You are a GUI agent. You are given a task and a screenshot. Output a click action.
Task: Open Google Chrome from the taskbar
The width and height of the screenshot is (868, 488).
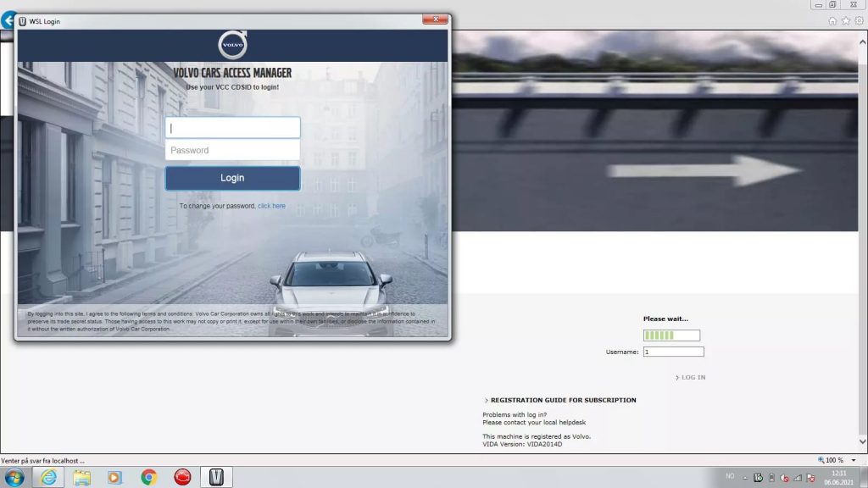pyautogui.click(x=149, y=477)
